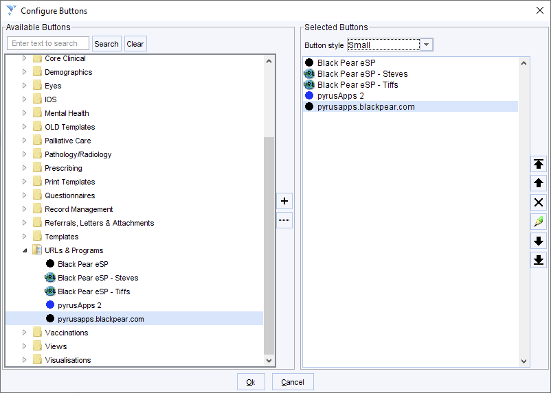Select 'Black Pear eSP' text in Selected Buttons list
This screenshot has height=393, width=551.
[x=346, y=63]
